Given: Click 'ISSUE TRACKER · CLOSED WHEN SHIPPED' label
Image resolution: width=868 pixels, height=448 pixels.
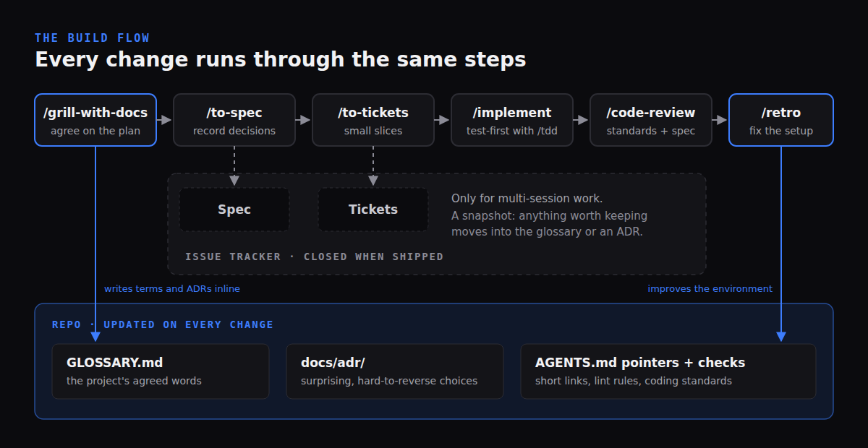Looking at the screenshot, I should (315, 257).
